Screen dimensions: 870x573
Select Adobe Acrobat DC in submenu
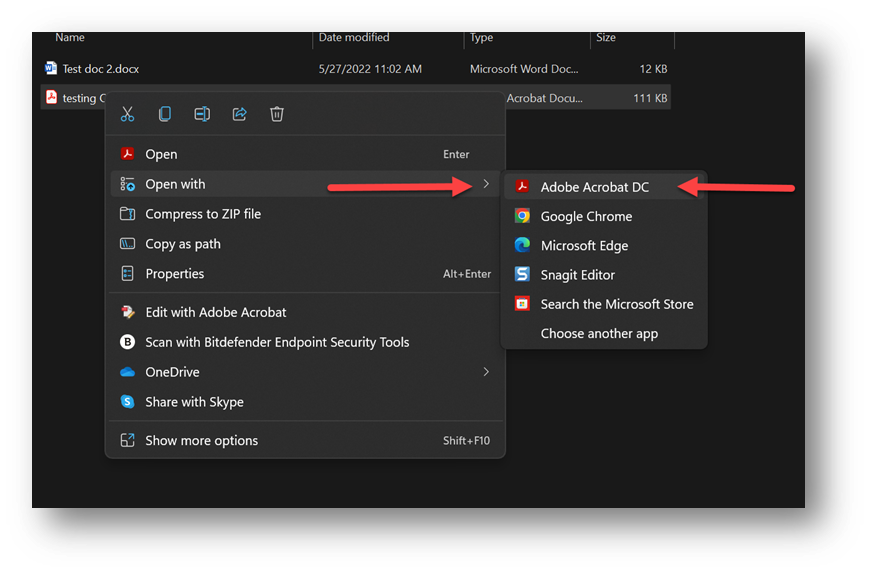(x=594, y=187)
